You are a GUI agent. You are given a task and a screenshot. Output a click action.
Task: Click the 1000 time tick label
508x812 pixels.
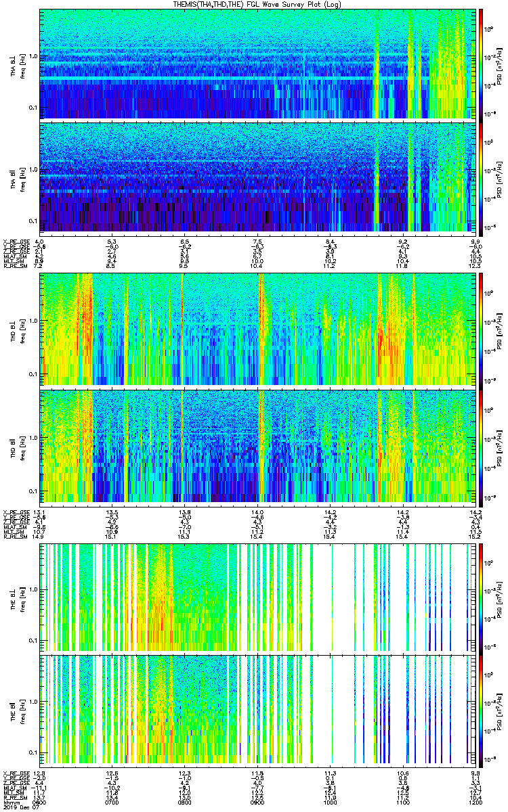330,803
